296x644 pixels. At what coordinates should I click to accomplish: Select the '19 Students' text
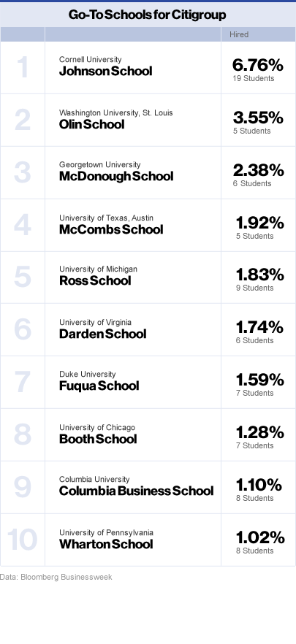pos(253,78)
